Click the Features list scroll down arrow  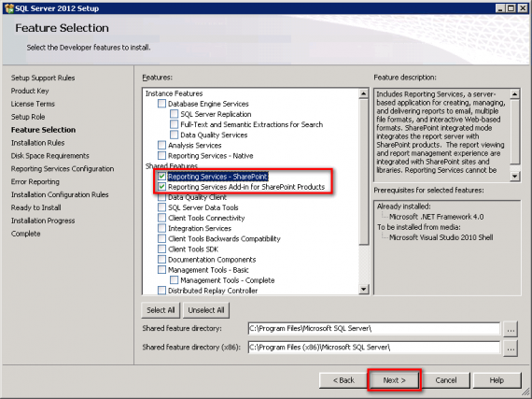363,290
